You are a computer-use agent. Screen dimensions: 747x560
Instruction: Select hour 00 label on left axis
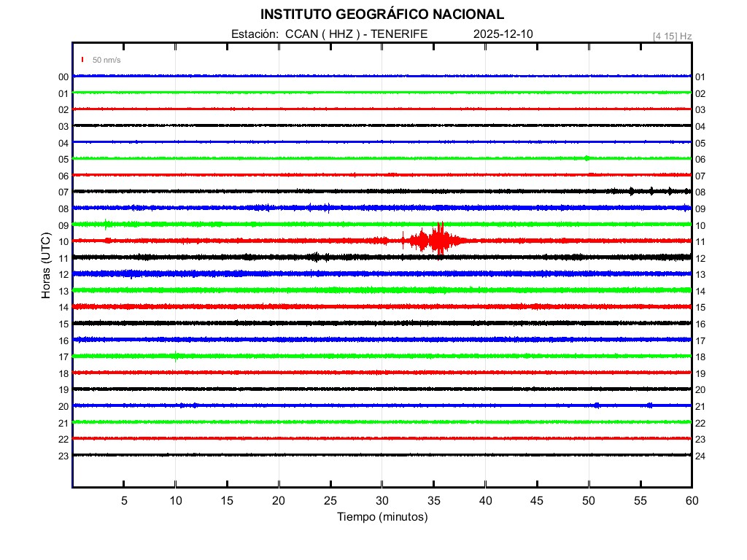point(63,77)
